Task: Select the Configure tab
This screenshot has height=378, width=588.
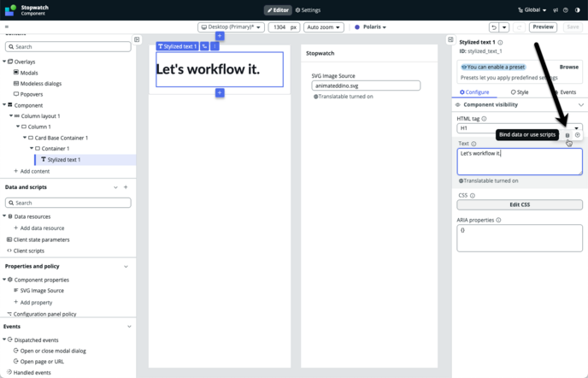Action: pos(474,92)
